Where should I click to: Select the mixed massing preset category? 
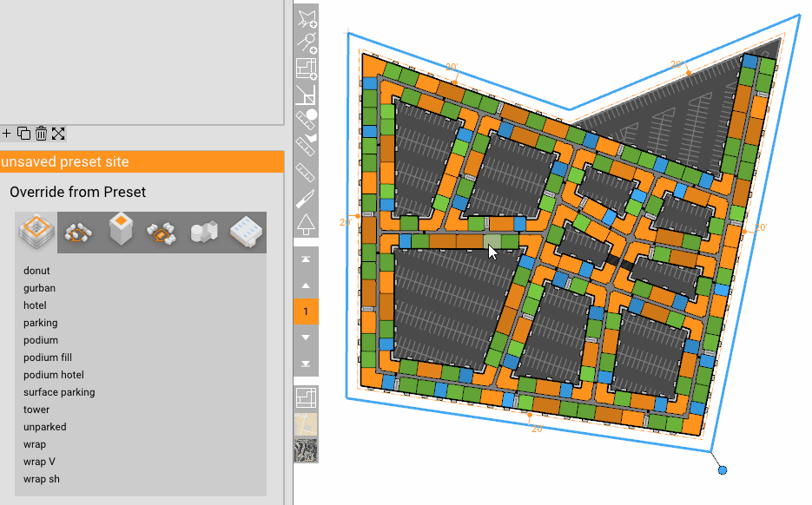(x=204, y=232)
